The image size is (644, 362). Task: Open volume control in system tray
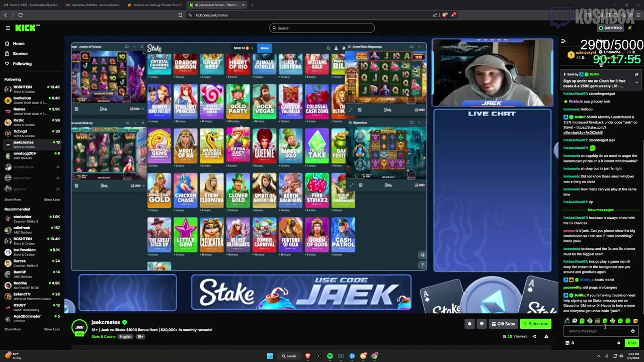coord(621,356)
